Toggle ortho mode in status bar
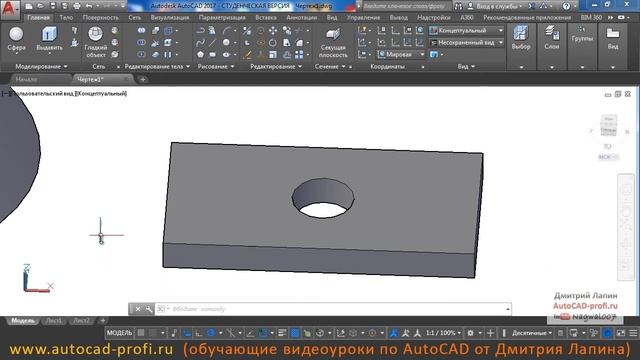Screen dimensions: 640x360 coord(198,333)
